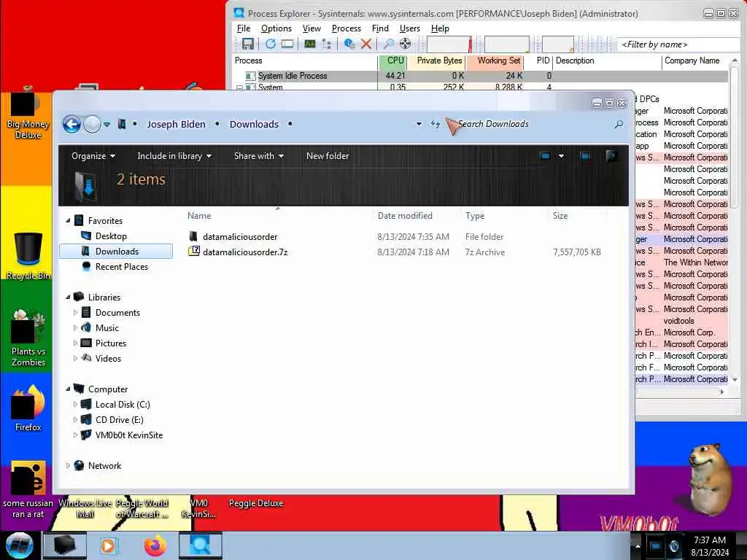Collapse the Libraries tree group
This screenshot has width=747, height=560.
[x=68, y=297]
